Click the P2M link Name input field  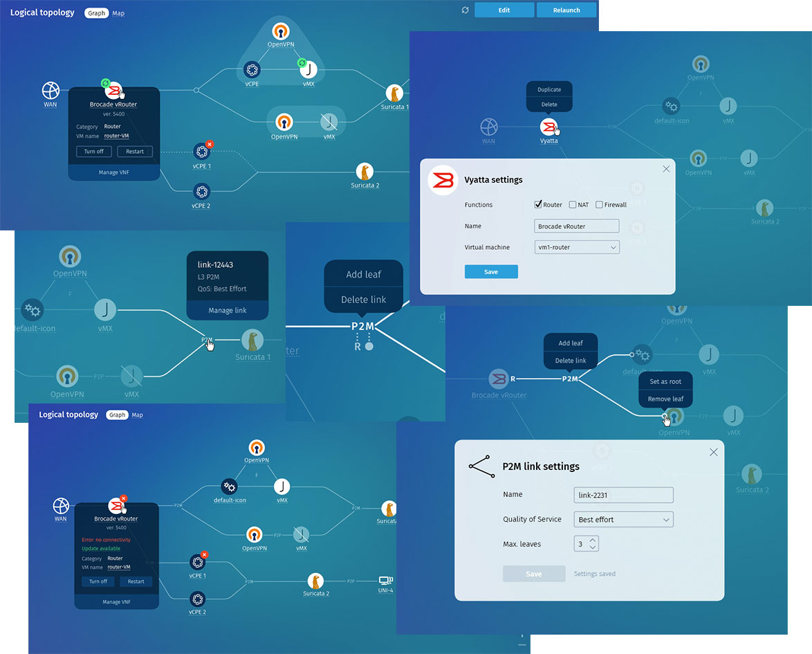click(x=623, y=495)
